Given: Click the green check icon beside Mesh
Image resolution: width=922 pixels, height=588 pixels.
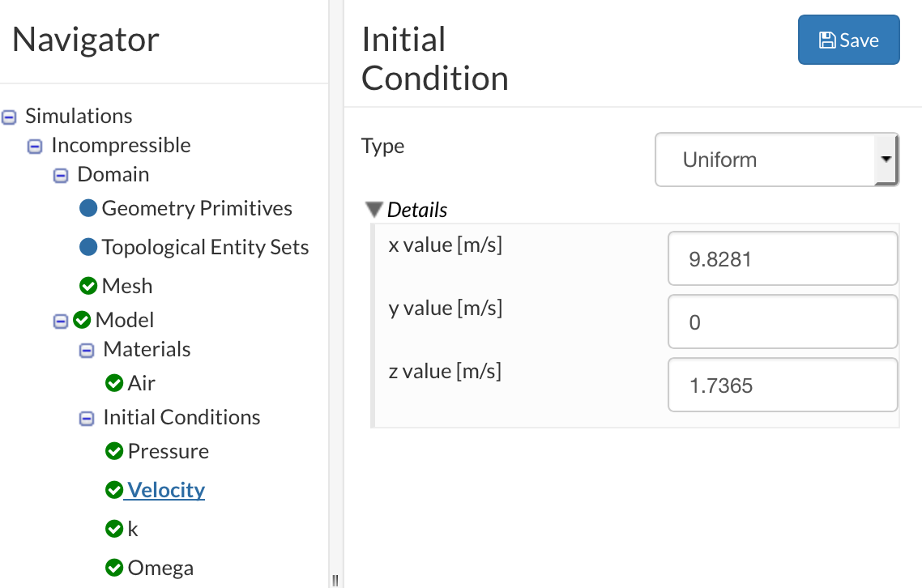Looking at the screenshot, I should pyautogui.click(x=88, y=286).
